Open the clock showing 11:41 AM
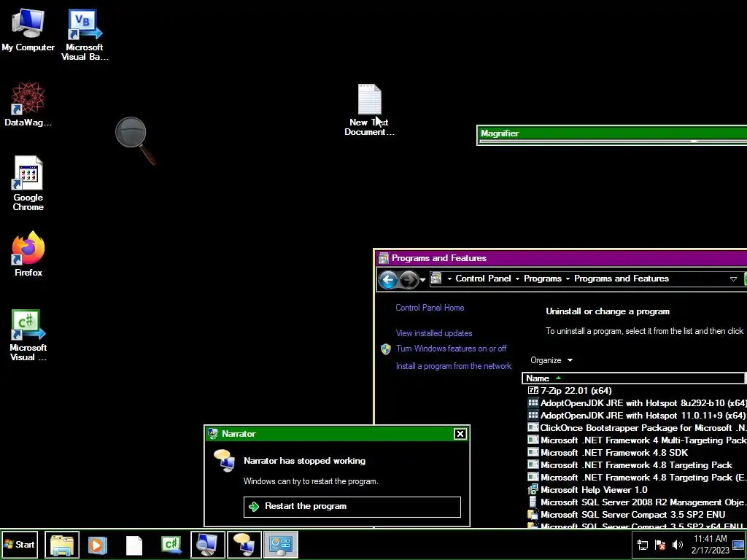The height and width of the screenshot is (560, 747). 710,544
